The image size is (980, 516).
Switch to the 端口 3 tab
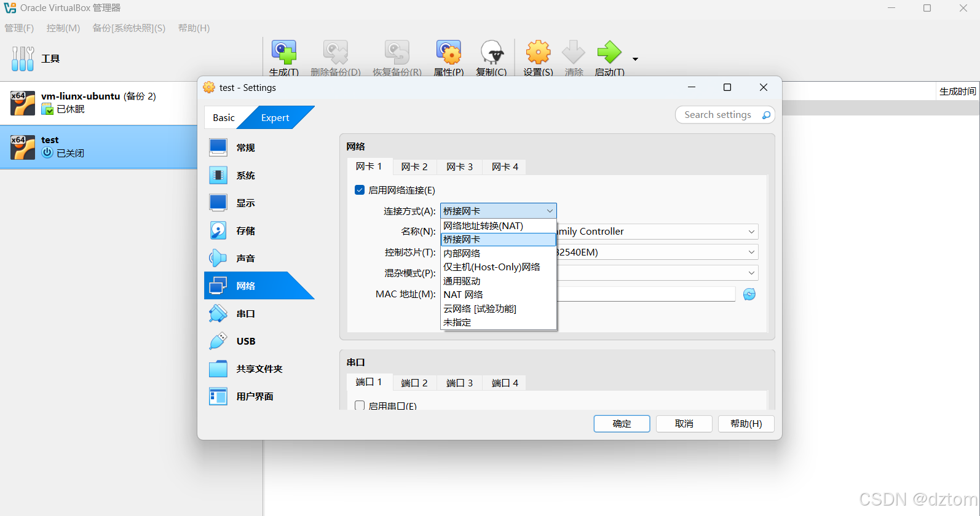click(x=460, y=383)
